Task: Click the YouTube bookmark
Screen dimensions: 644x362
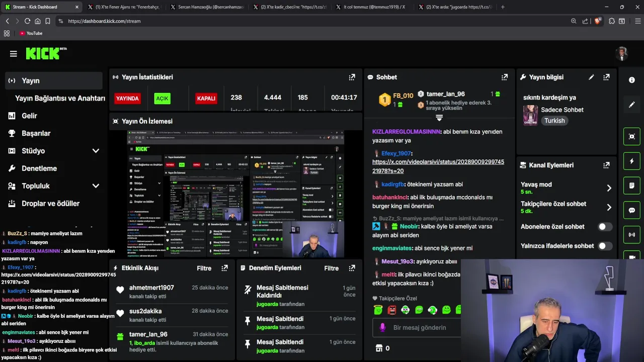Action: tap(31, 33)
